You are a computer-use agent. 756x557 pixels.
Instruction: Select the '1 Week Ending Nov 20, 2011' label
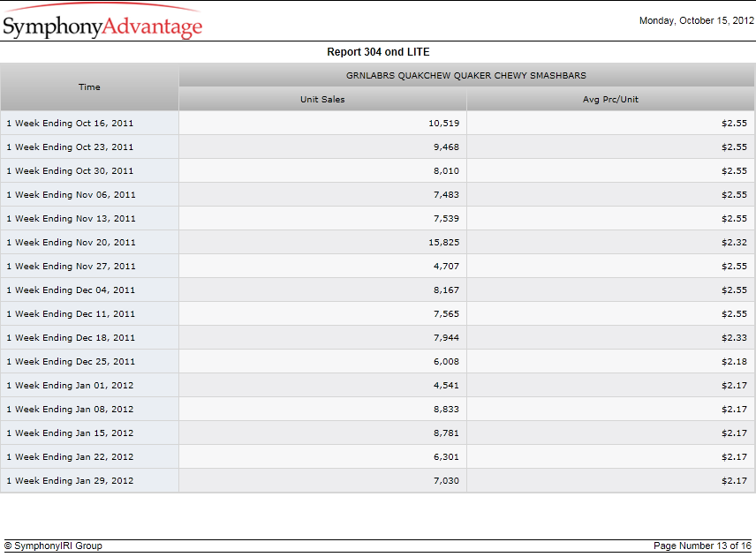(x=71, y=243)
